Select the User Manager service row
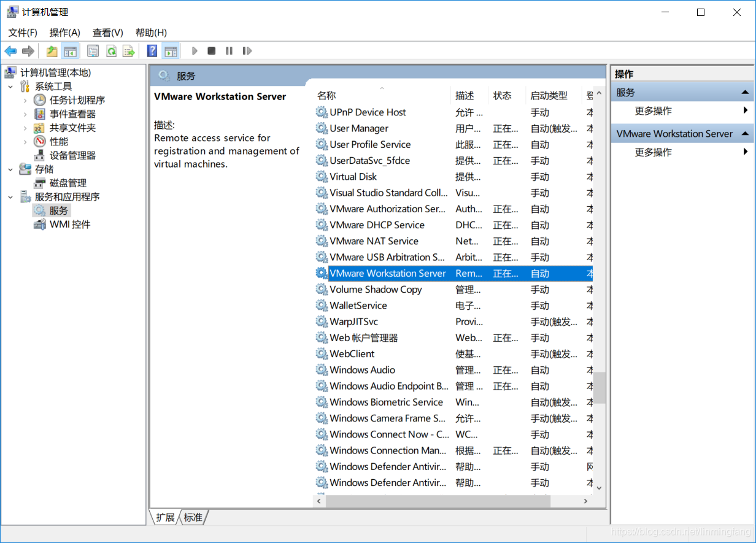This screenshot has height=543, width=756. click(453, 128)
